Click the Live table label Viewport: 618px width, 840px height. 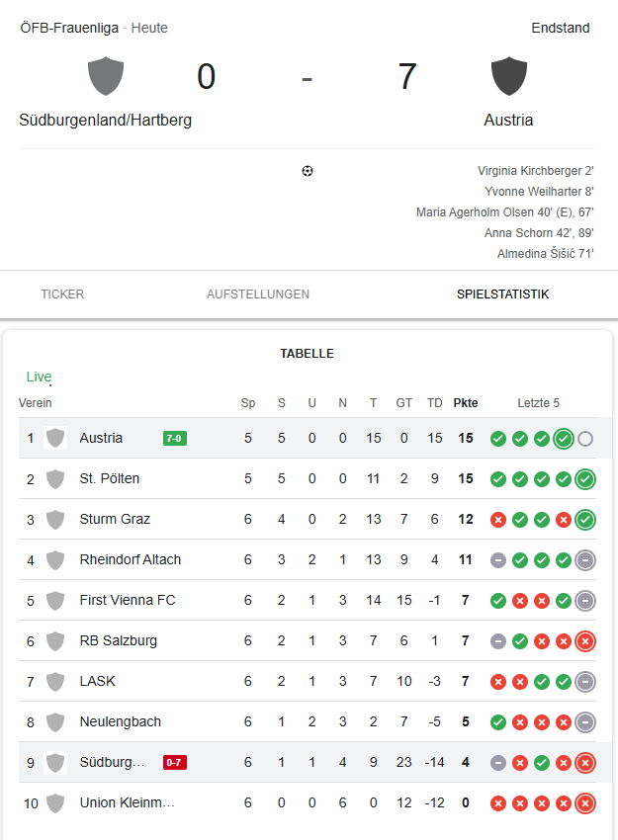[x=39, y=377]
